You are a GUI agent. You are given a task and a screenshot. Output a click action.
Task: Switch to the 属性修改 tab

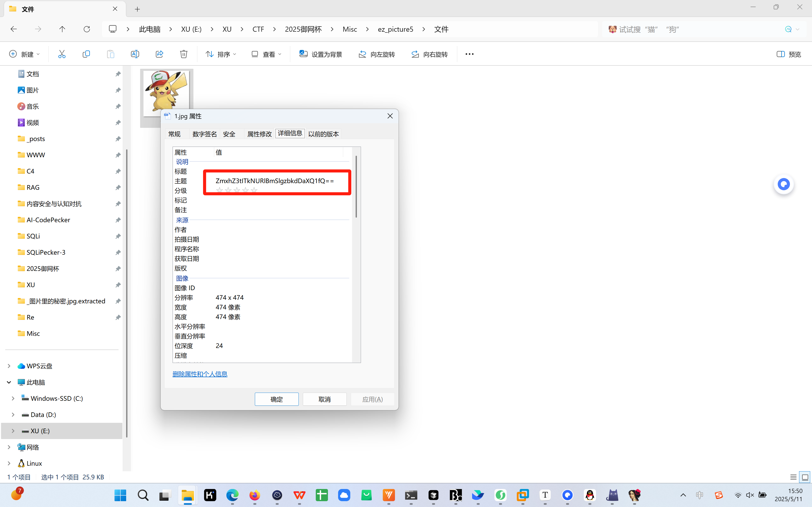(x=259, y=134)
